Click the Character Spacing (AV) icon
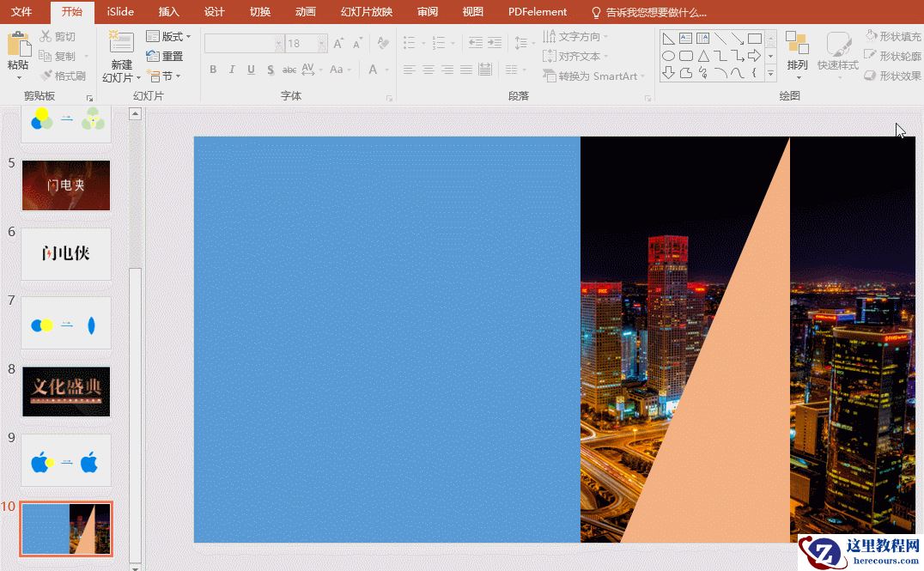This screenshot has width=924, height=571. (307, 70)
